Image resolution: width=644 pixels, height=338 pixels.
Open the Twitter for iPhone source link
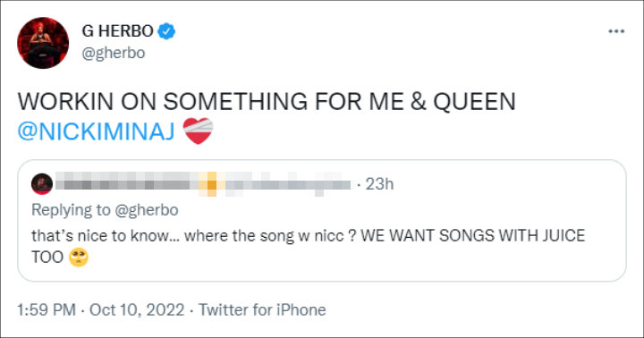(262, 309)
